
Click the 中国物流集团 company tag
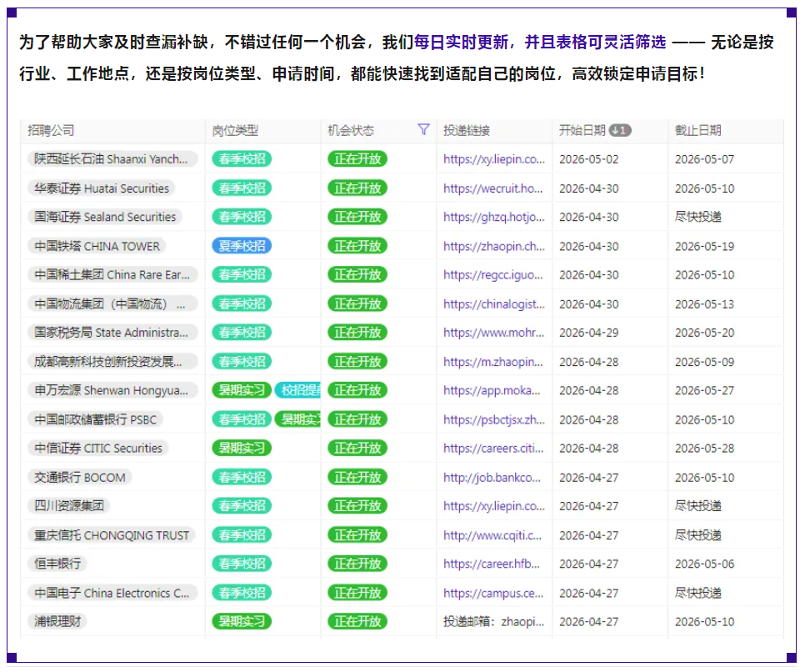click(112, 304)
